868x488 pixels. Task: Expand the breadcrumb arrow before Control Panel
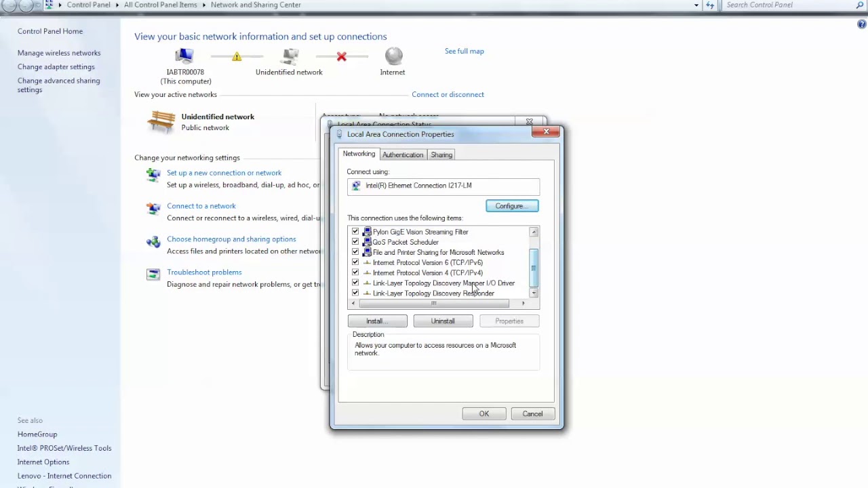[60, 5]
